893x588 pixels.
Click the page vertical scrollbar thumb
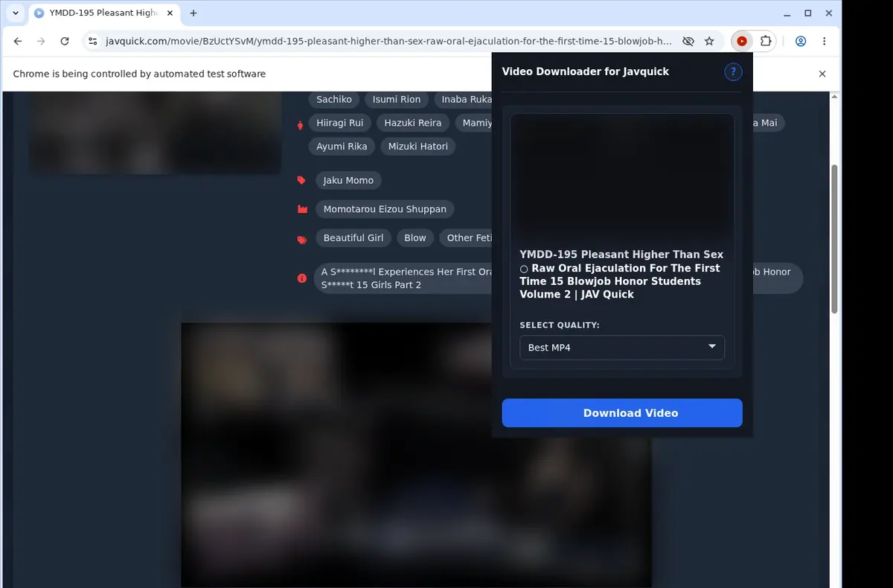pyautogui.click(x=834, y=238)
